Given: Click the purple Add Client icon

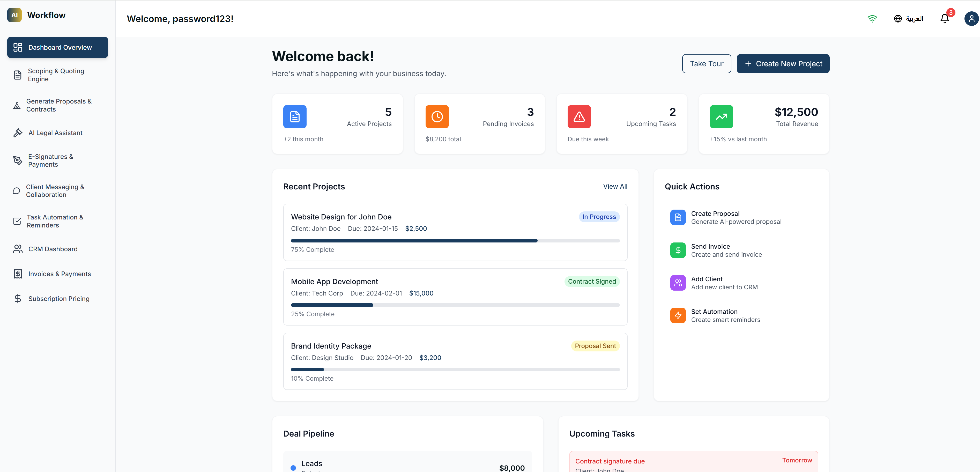Looking at the screenshot, I should [678, 283].
